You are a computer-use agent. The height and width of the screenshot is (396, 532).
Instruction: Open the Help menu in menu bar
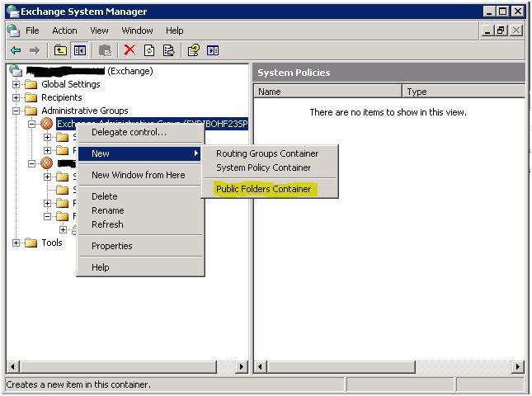(x=174, y=31)
